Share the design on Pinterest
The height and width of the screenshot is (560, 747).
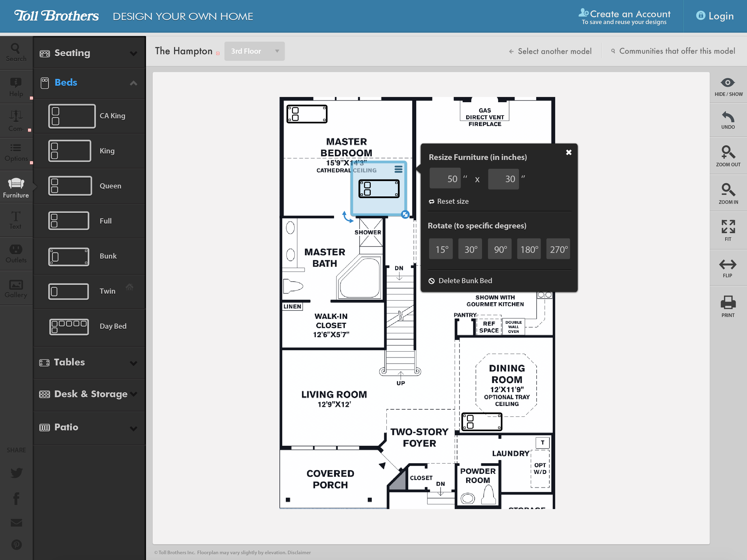click(x=16, y=544)
